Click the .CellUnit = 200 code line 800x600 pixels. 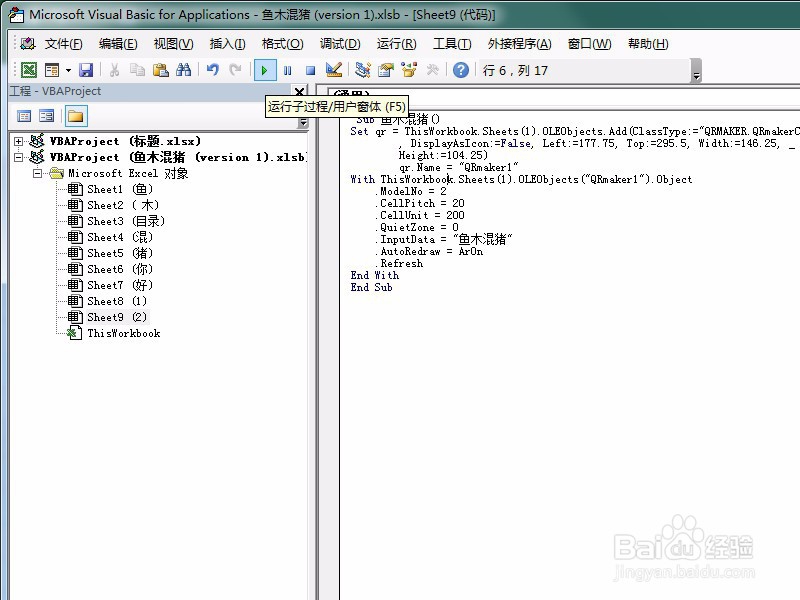420,215
